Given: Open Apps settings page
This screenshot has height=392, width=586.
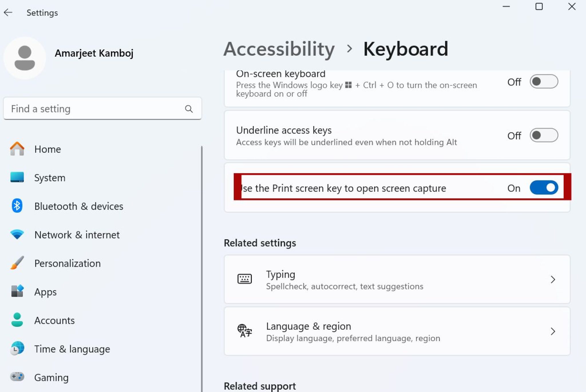Looking at the screenshot, I should click(45, 292).
